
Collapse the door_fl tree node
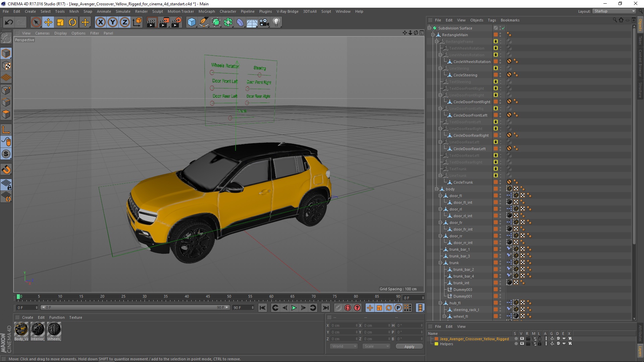click(440, 196)
